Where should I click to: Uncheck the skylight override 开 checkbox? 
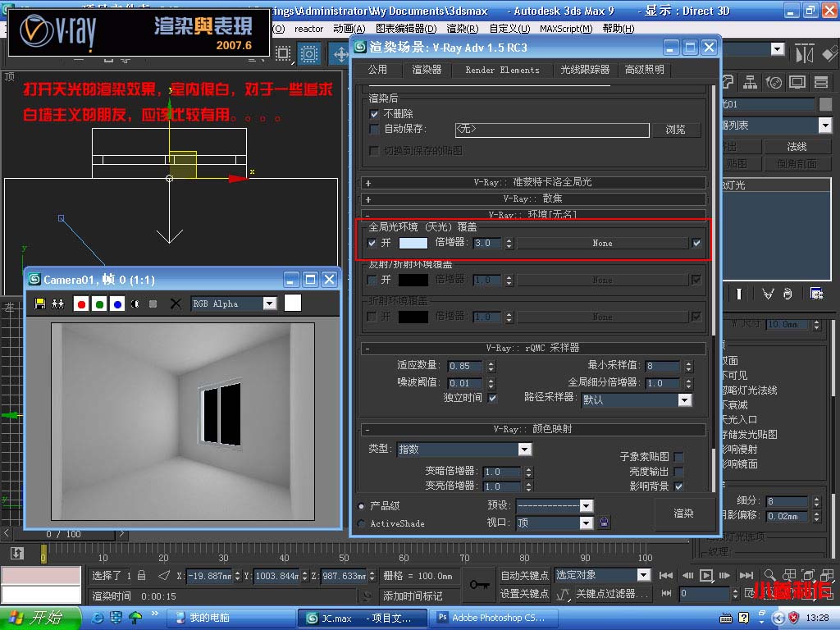coord(372,243)
